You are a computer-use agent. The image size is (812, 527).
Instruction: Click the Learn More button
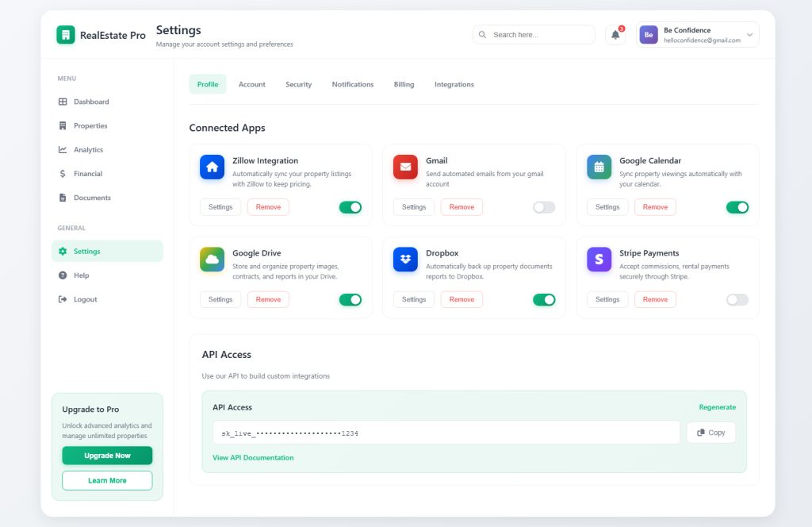(x=107, y=480)
